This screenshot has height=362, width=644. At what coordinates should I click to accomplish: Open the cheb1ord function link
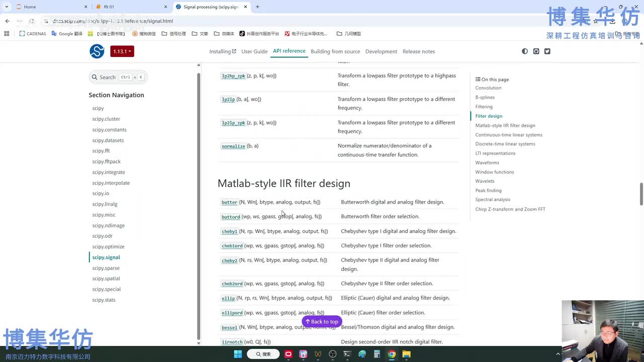[x=232, y=246]
